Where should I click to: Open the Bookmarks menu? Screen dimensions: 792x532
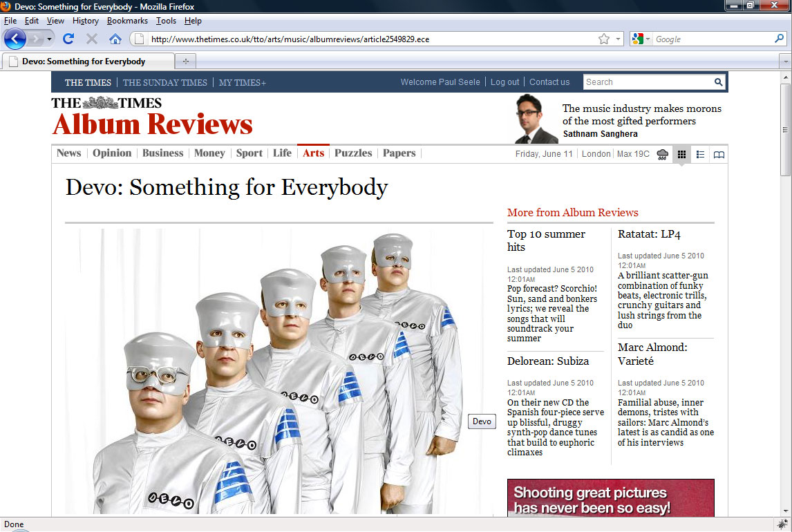(127, 21)
